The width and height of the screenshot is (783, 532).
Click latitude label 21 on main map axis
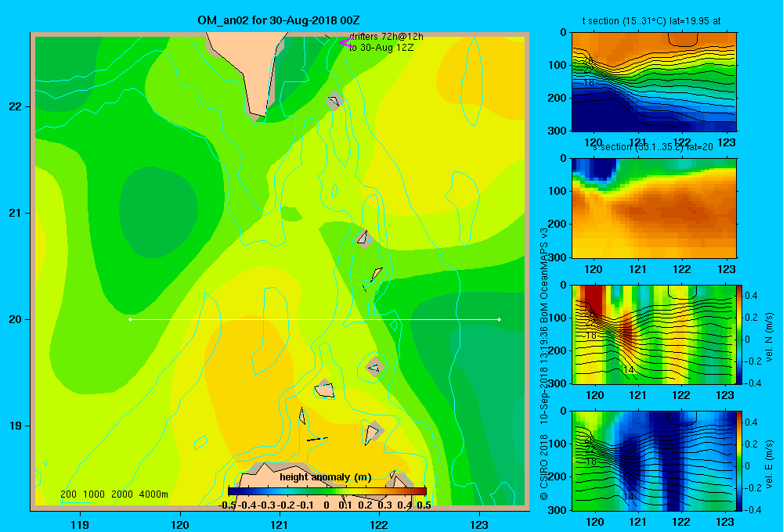pyautogui.click(x=16, y=213)
